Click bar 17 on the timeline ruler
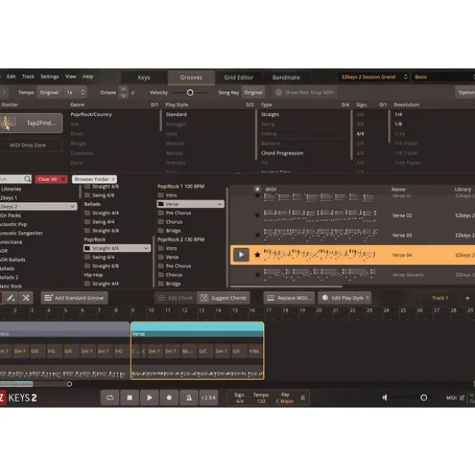 coord(269,310)
